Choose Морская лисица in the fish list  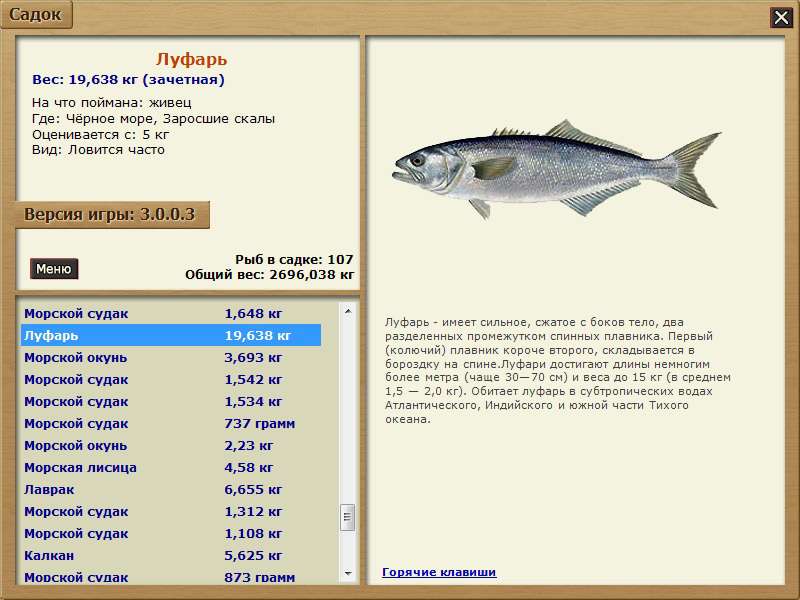(170, 468)
